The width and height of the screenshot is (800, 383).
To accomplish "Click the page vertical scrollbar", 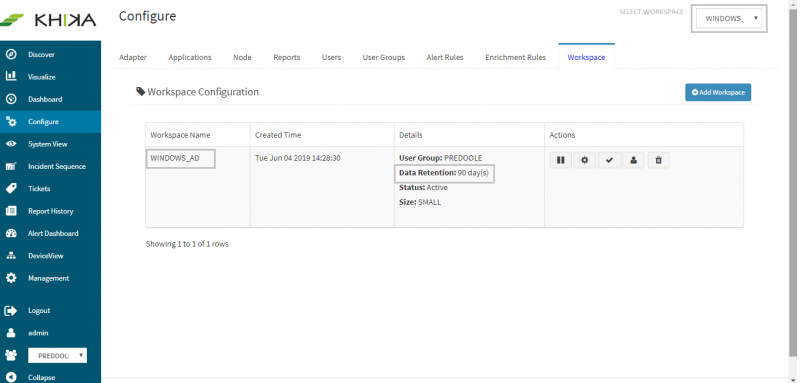I will [x=793, y=178].
